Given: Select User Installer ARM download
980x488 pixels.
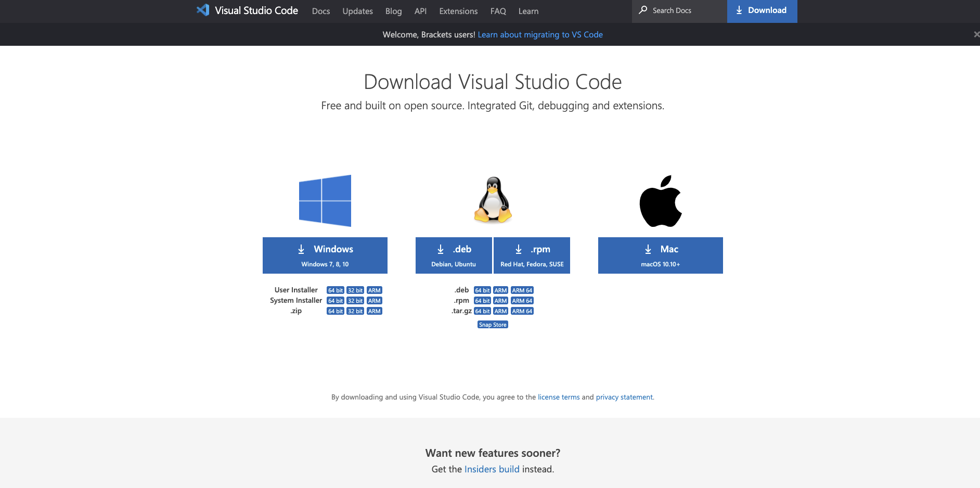Looking at the screenshot, I should (375, 290).
